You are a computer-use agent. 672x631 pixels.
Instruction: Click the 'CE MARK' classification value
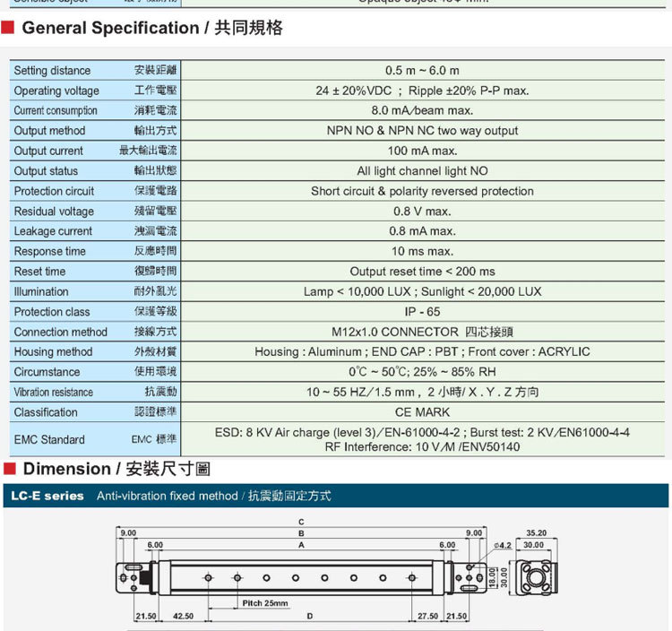point(422,412)
